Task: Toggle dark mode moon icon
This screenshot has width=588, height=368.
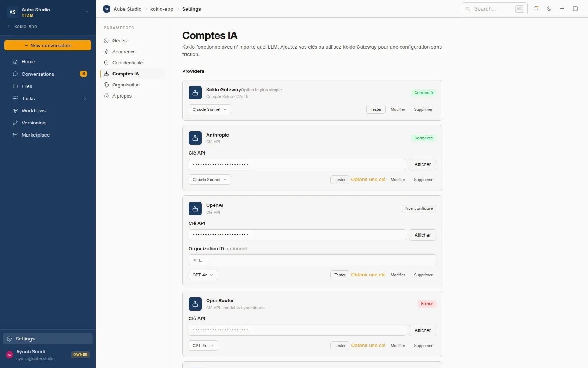Action: coord(549,9)
